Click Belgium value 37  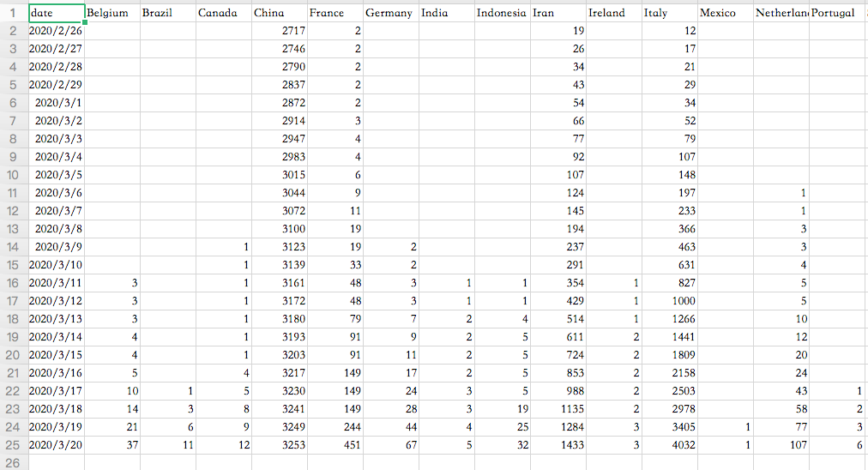112,445
